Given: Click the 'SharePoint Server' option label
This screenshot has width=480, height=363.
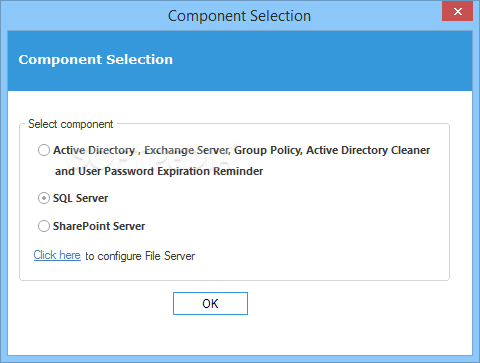Looking at the screenshot, I should (99, 226).
